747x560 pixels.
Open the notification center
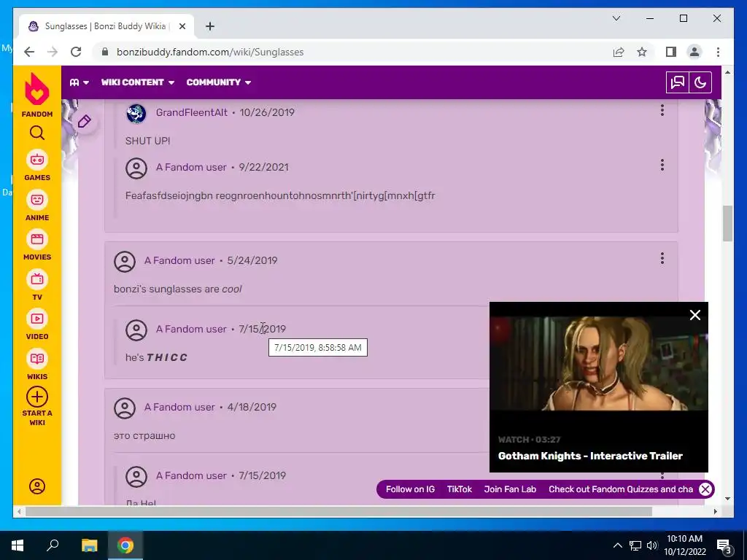pyautogui.click(x=724, y=545)
